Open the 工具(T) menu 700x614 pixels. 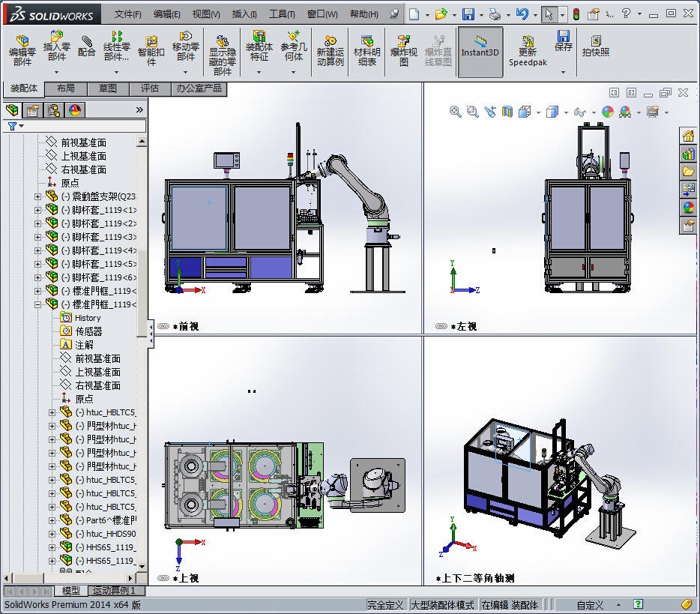[282, 14]
